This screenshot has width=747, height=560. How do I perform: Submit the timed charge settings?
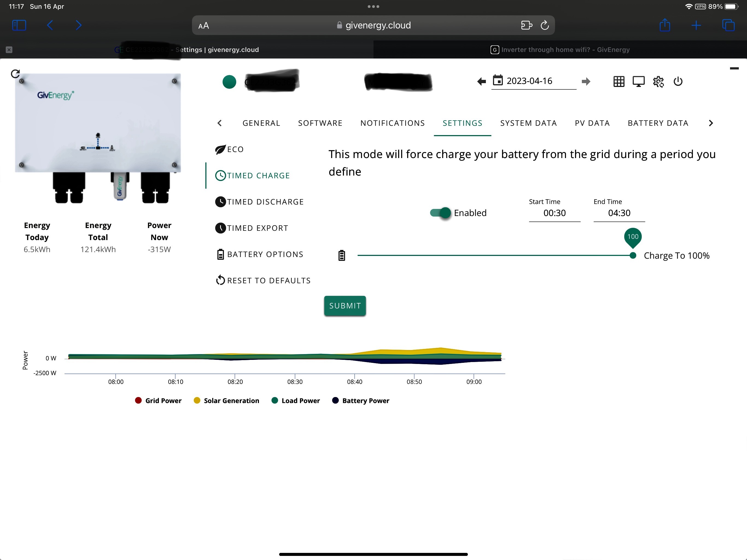click(x=345, y=306)
